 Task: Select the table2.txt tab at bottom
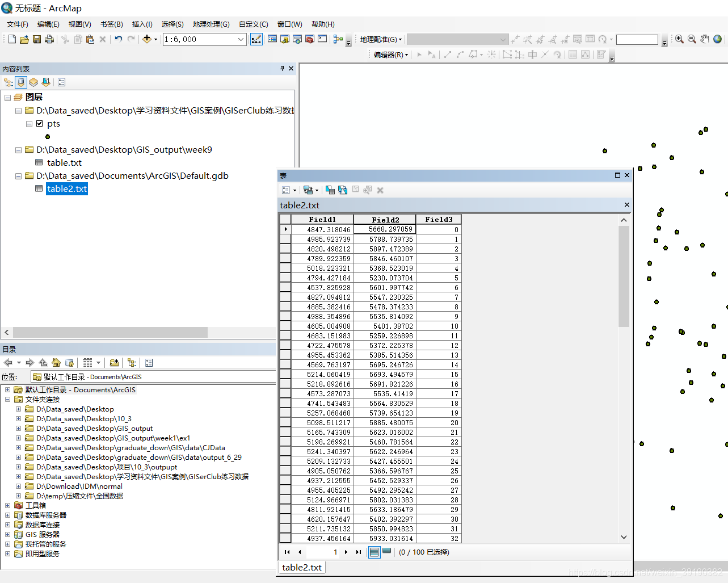(302, 567)
